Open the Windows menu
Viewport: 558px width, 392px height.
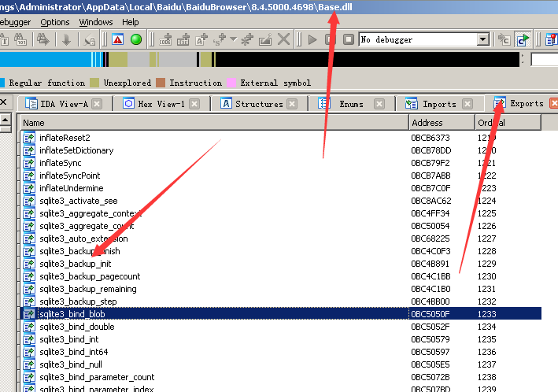[x=96, y=22]
